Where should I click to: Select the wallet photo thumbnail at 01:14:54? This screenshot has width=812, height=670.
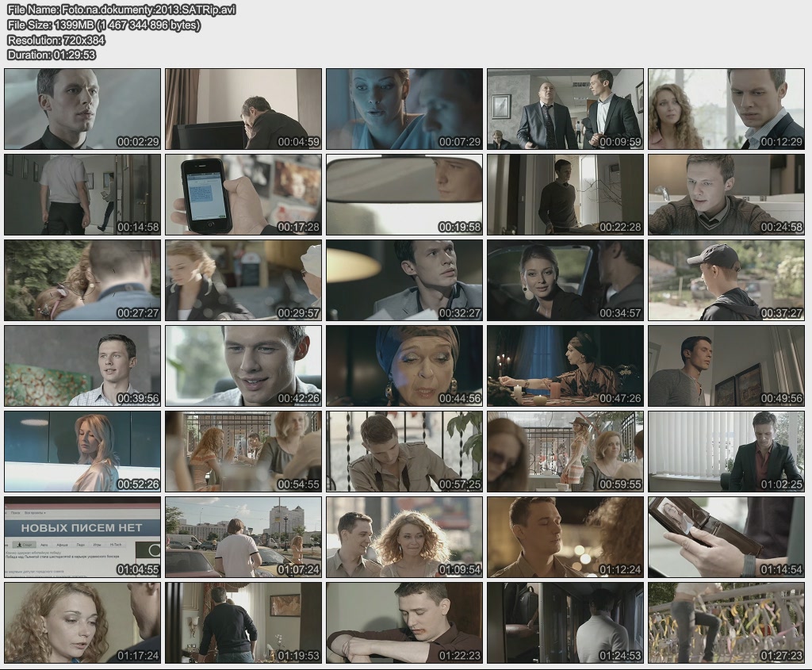click(x=726, y=537)
